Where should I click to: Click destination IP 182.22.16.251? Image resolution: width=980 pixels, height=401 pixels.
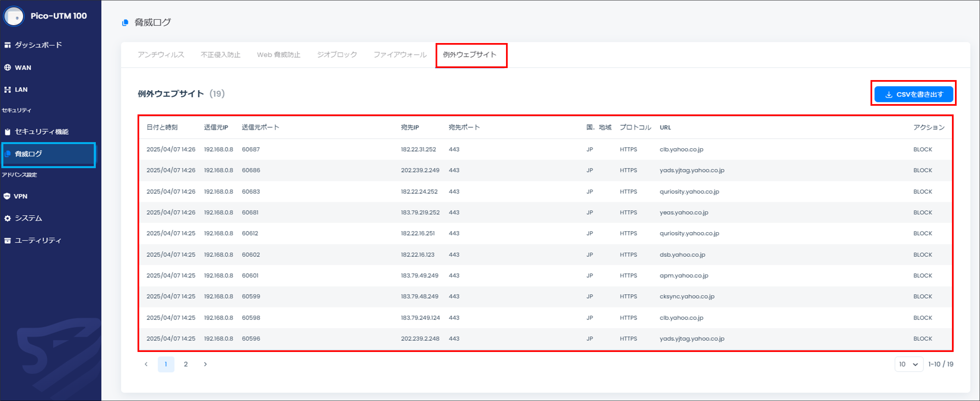pyautogui.click(x=418, y=234)
